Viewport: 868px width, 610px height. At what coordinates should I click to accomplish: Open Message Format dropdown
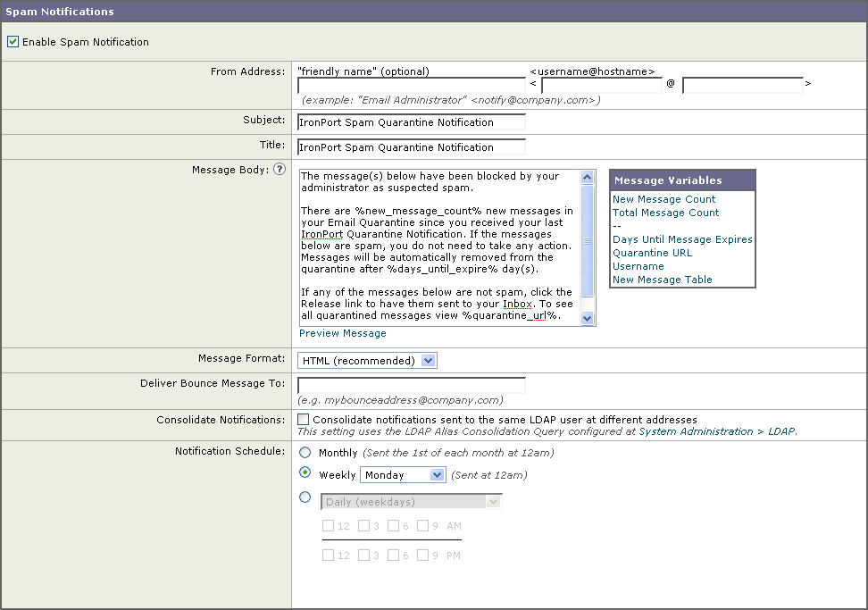click(x=367, y=361)
